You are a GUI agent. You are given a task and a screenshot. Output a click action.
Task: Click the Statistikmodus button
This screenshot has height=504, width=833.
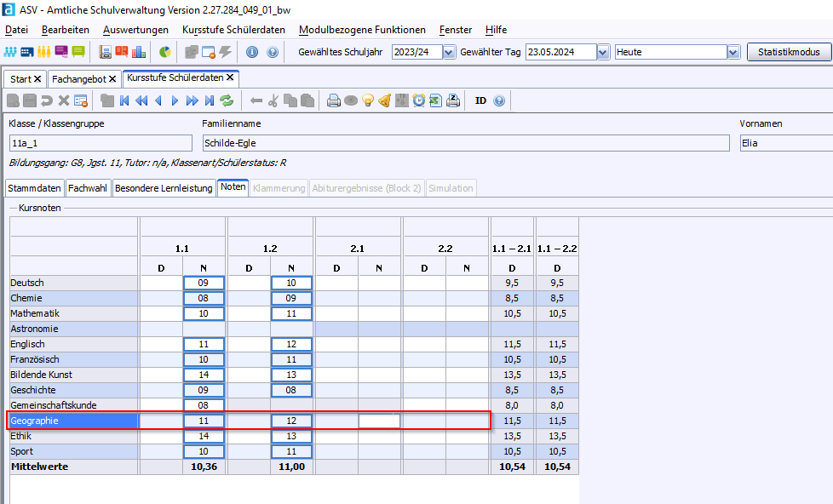tap(789, 52)
